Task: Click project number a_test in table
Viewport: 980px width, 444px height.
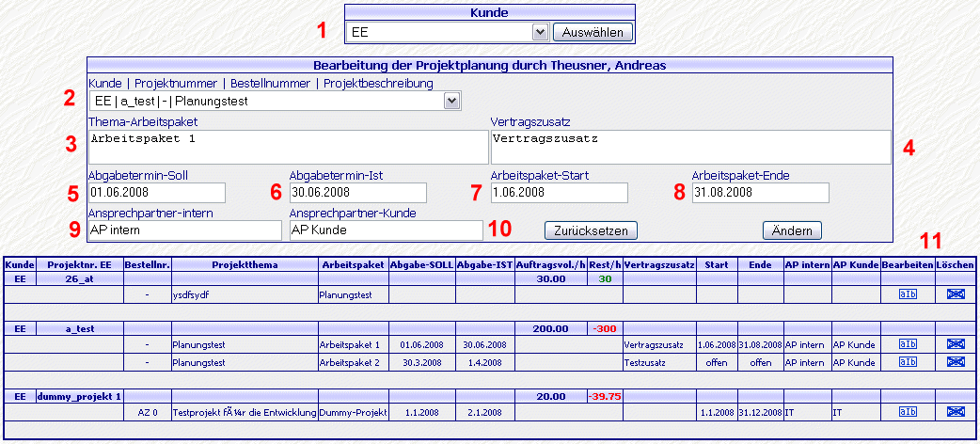Action: (x=79, y=328)
